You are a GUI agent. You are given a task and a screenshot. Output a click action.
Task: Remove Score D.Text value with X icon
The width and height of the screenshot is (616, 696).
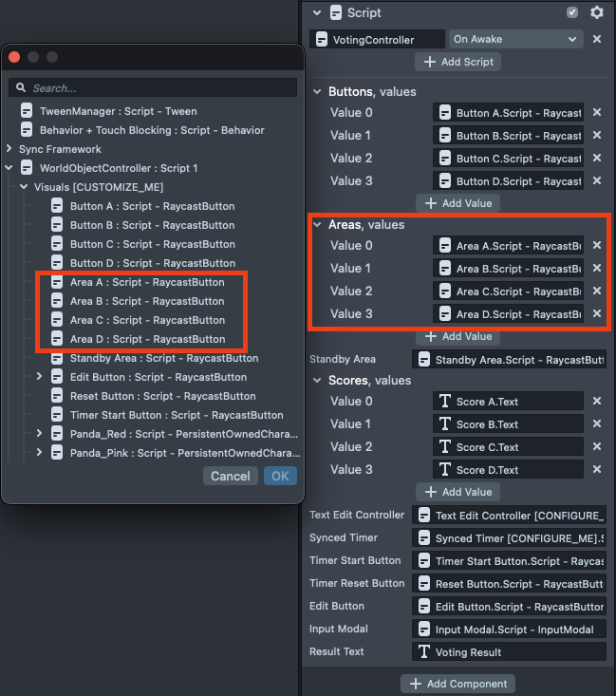(x=597, y=469)
